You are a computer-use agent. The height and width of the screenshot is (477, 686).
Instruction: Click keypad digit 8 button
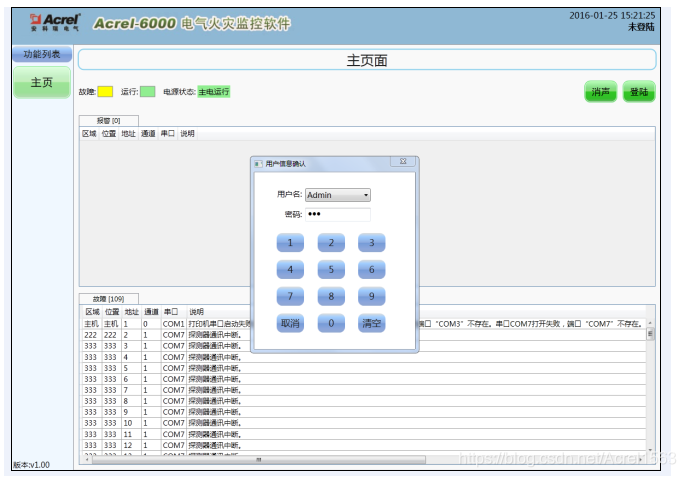[x=331, y=296]
